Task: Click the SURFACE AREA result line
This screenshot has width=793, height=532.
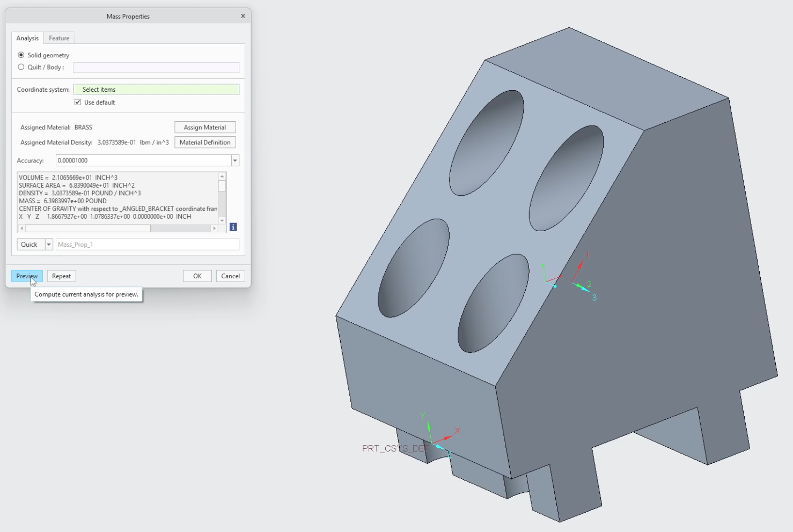Action: point(77,185)
